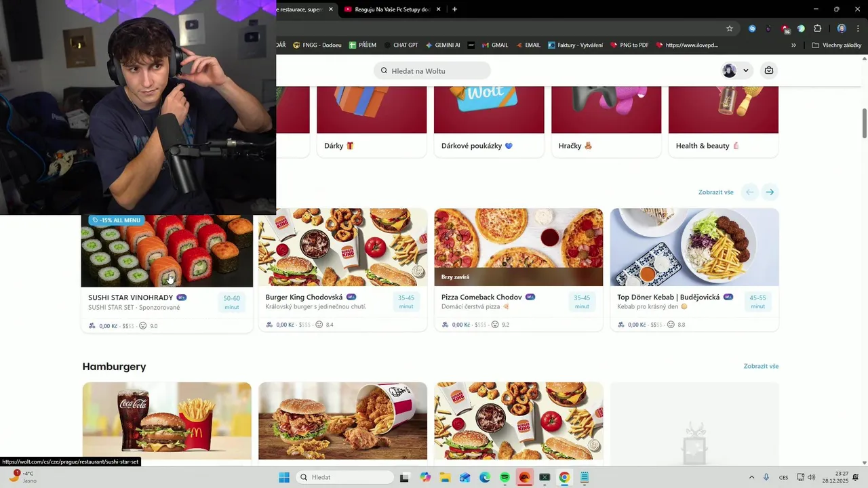Open Task View in taskbar
Viewport: 868px width, 488px height.
[x=405, y=477]
